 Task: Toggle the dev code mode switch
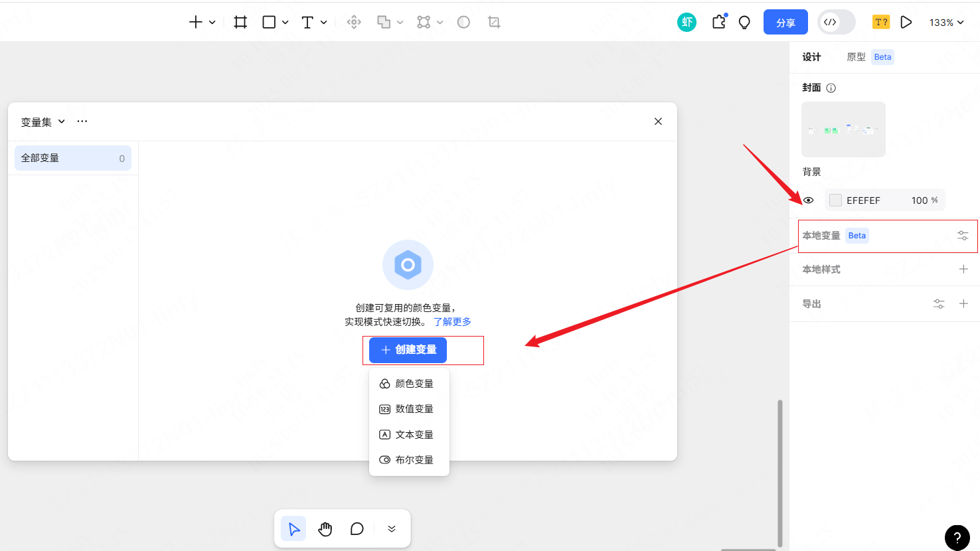pyautogui.click(x=836, y=23)
